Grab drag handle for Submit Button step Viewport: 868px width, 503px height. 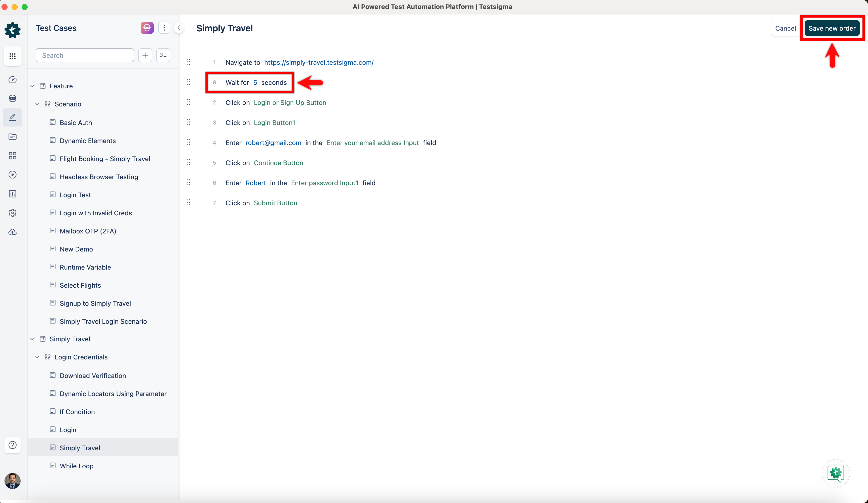(x=188, y=203)
